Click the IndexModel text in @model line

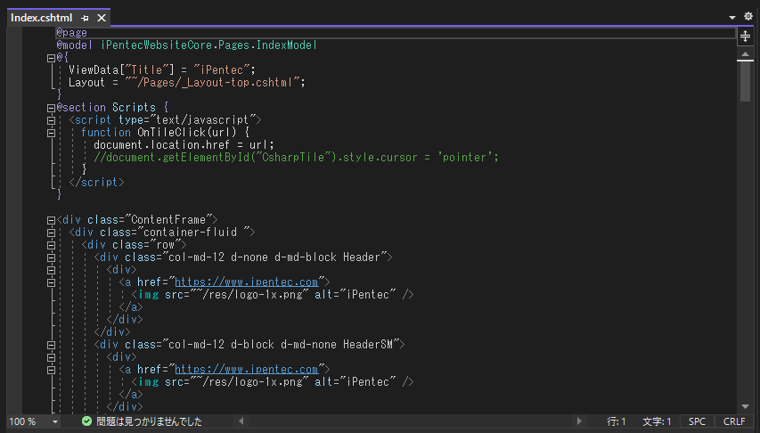click(x=286, y=45)
